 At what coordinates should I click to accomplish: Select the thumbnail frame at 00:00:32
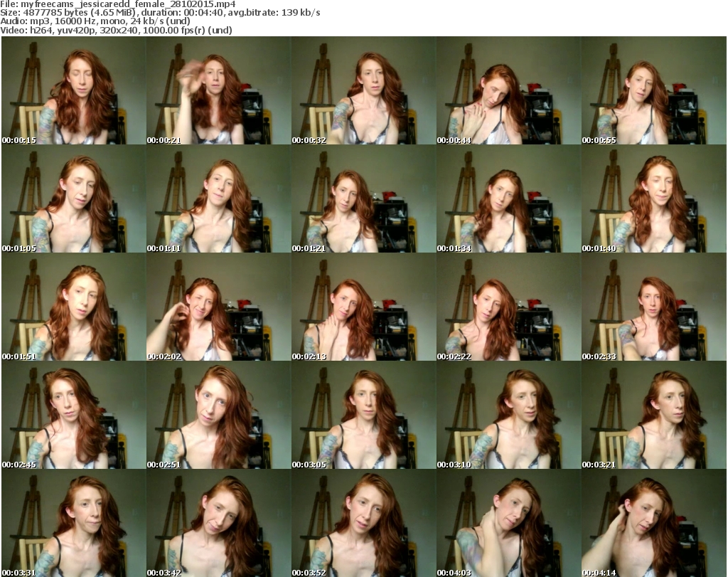(x=363, y=90)
